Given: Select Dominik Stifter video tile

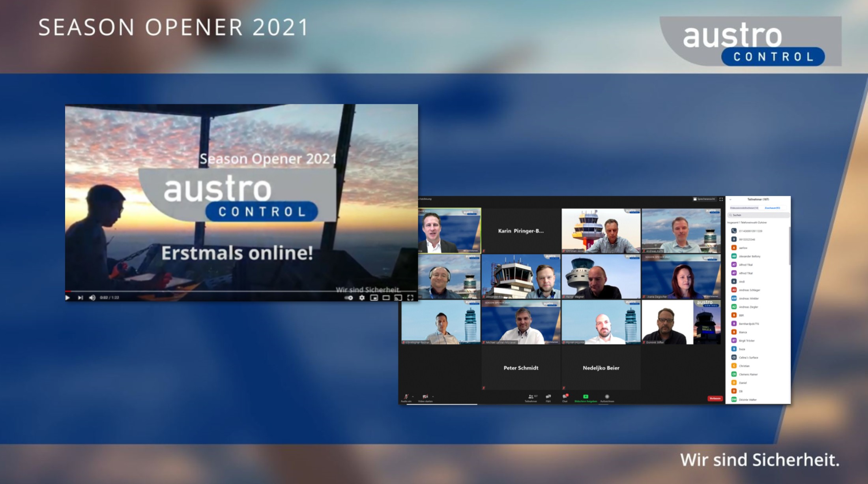Looking at the screenshot, I should point(681,322).
